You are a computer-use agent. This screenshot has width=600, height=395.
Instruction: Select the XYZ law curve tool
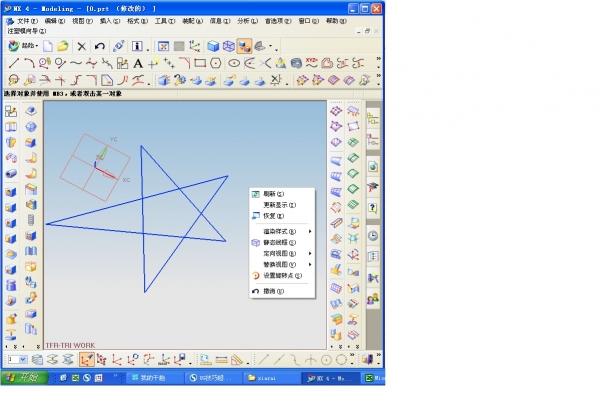click(x=311, y=63)
